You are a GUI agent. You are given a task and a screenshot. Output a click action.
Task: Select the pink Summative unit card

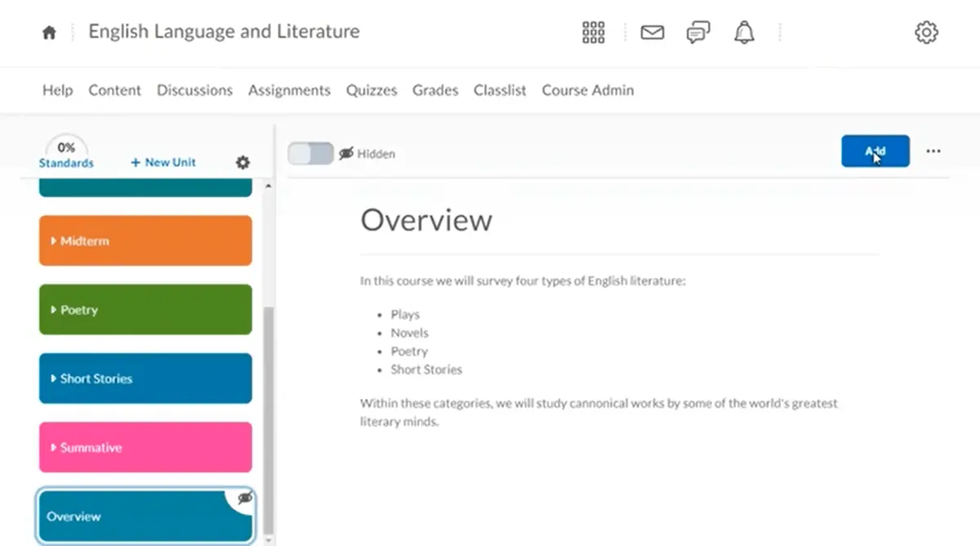145,447
